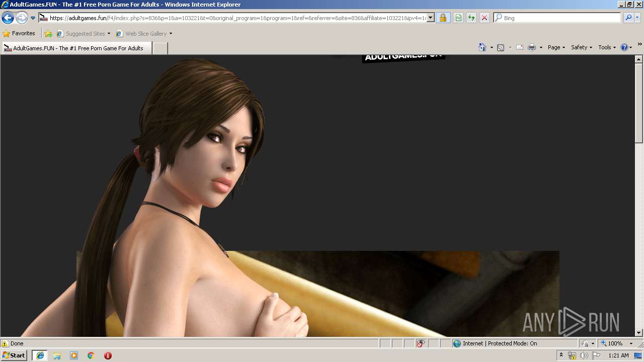Open the search provider dropdown arrow
This screenshot has height=362, width=644.
tap(637, 18)
